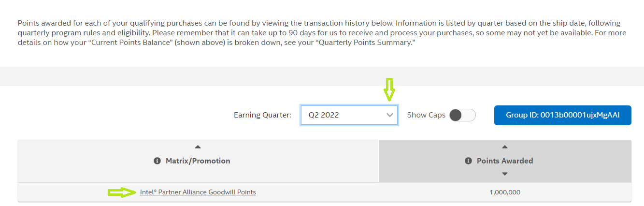Open the Intel Partner Alliance Goodwill Points link
Image resolution: width=644 pixels, height=206 pixels.
198,192
